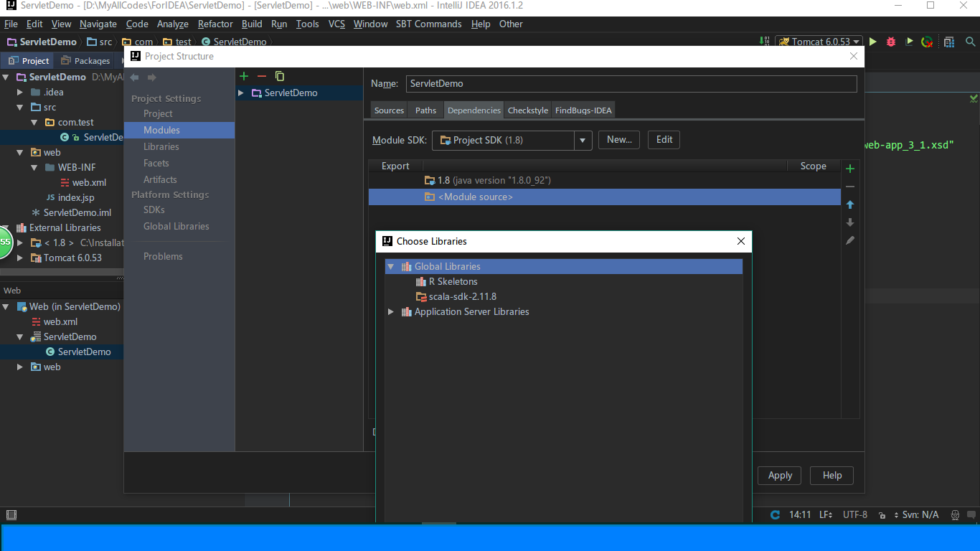980x551 pixels.
Task: Close the Project Structure dialog
Action: tap(853, 56)
